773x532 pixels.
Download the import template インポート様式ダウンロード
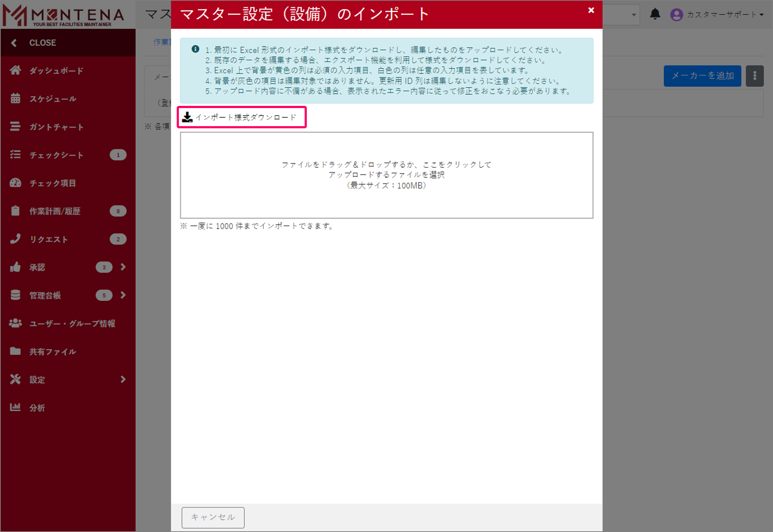click(x=241, y=117)
